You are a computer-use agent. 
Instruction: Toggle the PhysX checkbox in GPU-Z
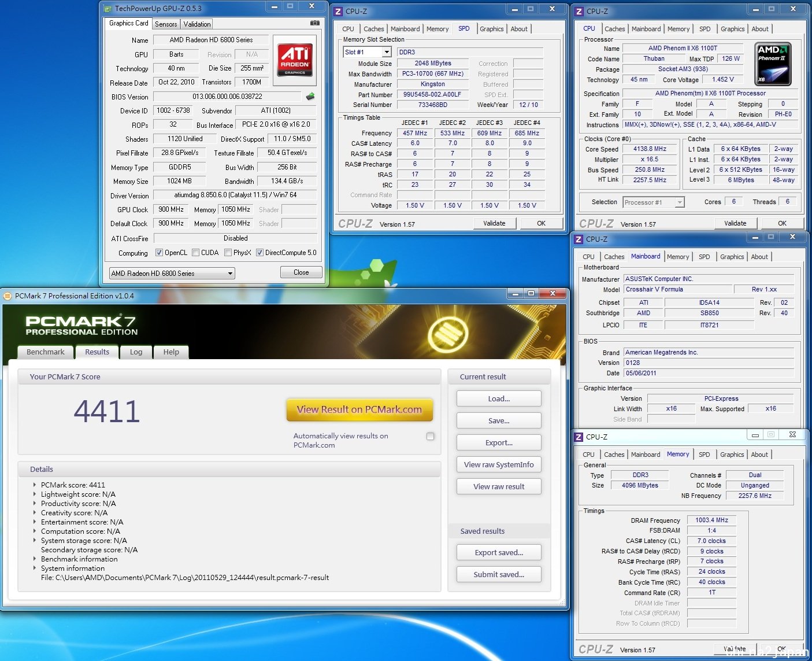tap(228, 253)
